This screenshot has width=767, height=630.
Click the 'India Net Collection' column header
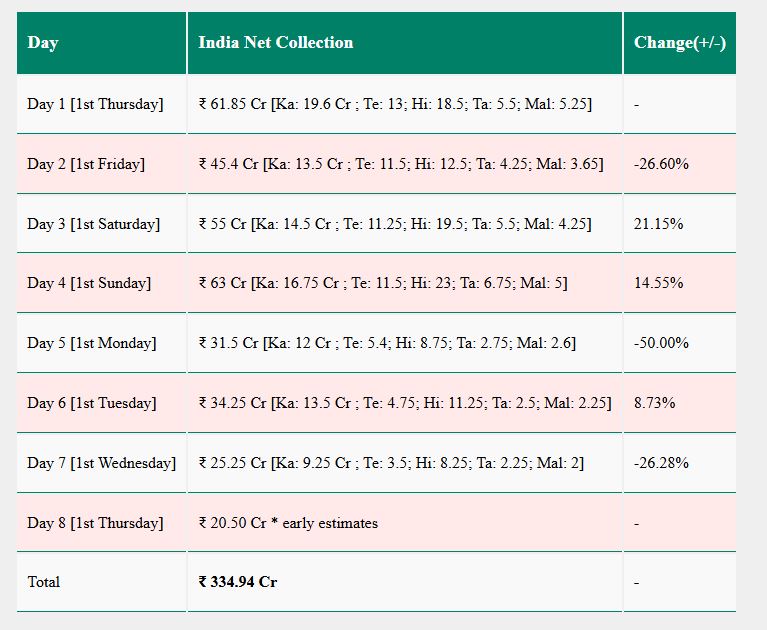pyautogui.click(x=275, y=43)
